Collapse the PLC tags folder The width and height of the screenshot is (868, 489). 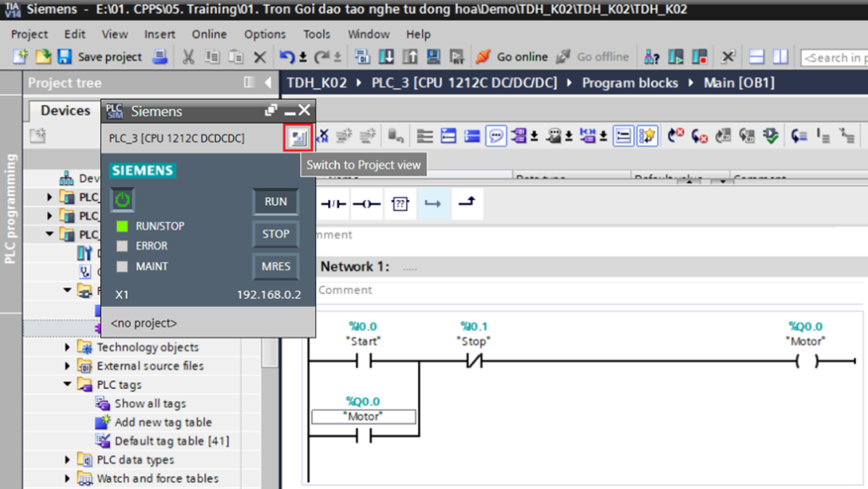(x=69, y=385)
